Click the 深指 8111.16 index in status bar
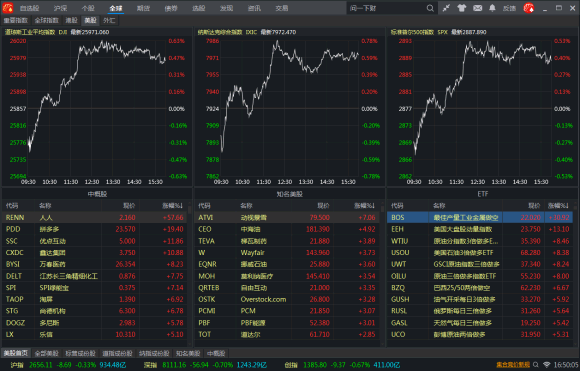Viewport: 580px width, 371px height. tap(205, 365)
